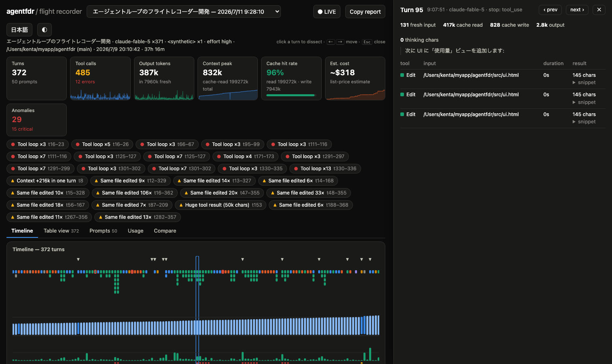Open Tool loop x3 t291–297 anomaly
The height and width of the screenshot is (364, 612).
pyautogui.click(x=315, y=157)
